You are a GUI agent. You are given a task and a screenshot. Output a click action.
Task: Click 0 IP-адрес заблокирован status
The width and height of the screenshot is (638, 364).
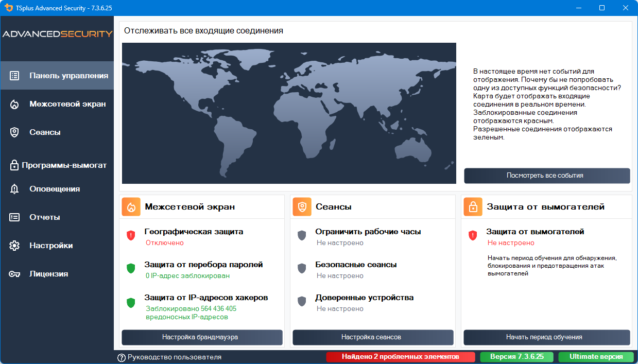pyautogui.click(x=187, y=276)
